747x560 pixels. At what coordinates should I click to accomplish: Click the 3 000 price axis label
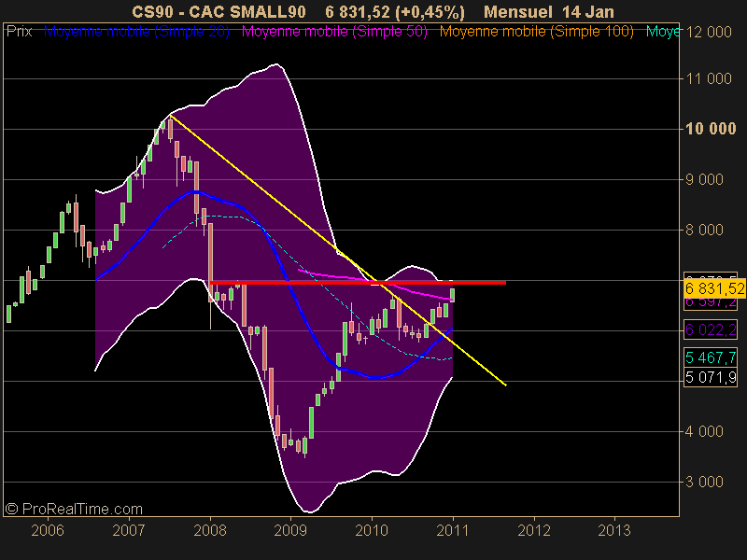[705, 482]
